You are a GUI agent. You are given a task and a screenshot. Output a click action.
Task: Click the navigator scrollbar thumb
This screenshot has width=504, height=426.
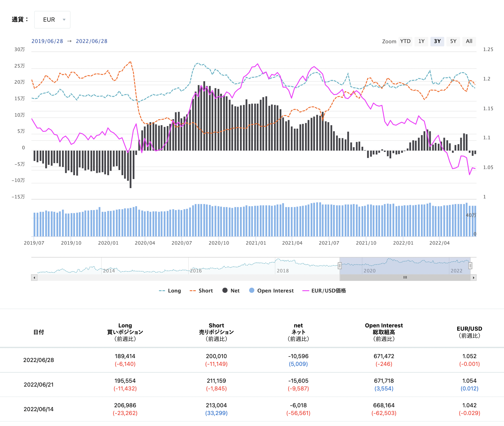tap(405, 278)
